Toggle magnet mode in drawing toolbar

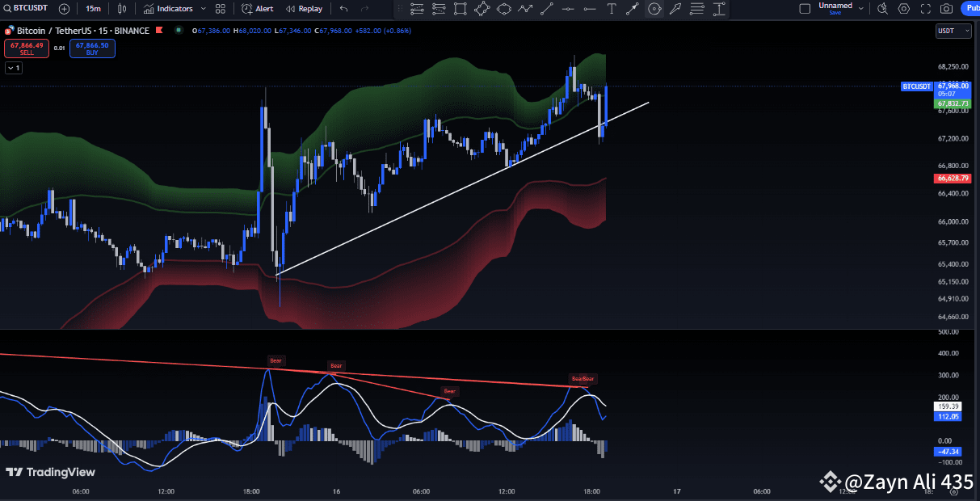tap(654, 9)
